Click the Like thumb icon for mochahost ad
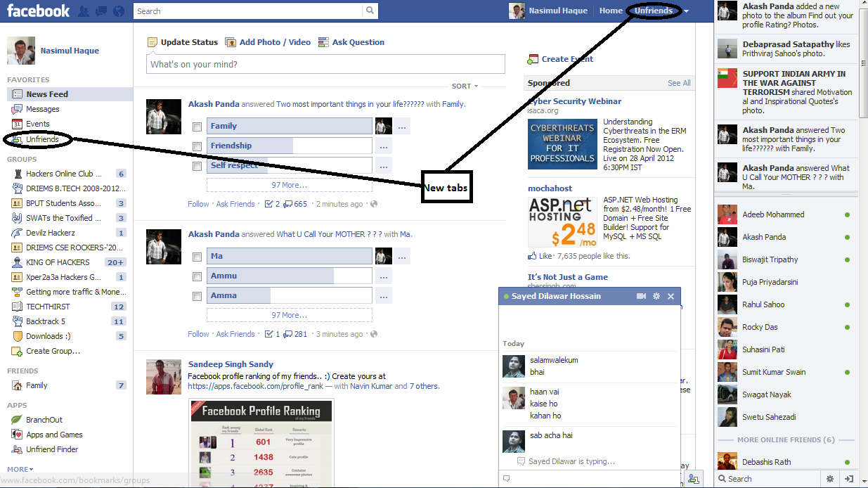Image resolution: width=868 pixels, height=488 pixels. click(532, 256)
